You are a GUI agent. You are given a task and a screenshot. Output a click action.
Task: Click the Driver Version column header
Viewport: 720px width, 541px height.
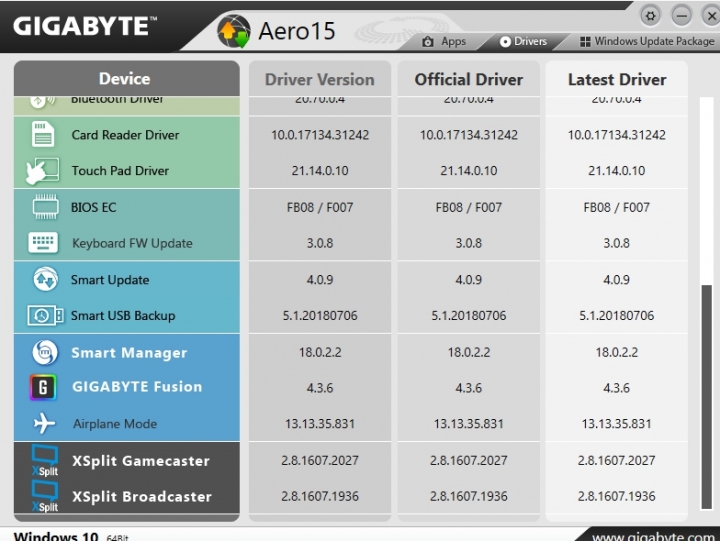320,79
